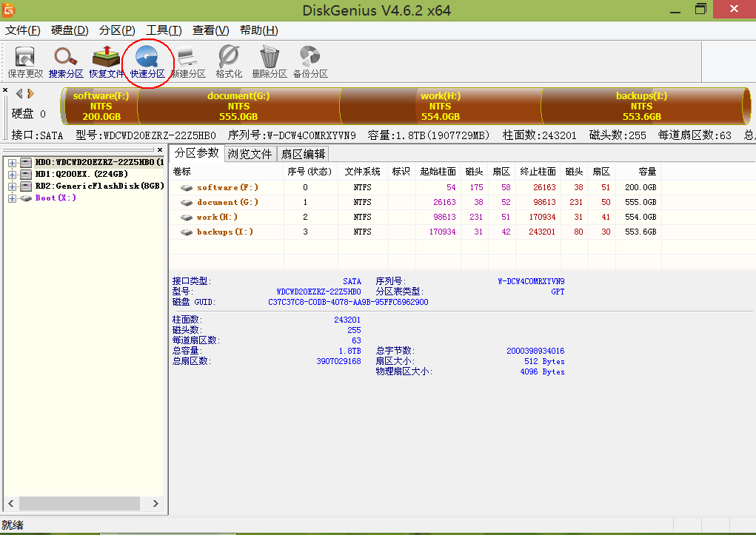This screenshot has height=535, width=756.
Task: Open the 分区(P) menu
Action: (x=117, y=30)
